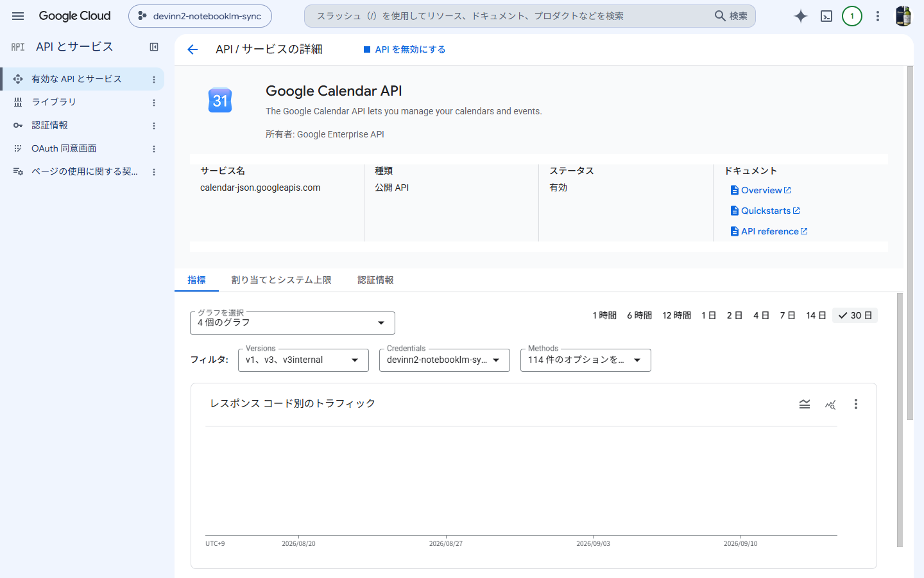Click the レスポンス コード別のトラフィック chart title
924x578 pixels.
click(293, 403)
